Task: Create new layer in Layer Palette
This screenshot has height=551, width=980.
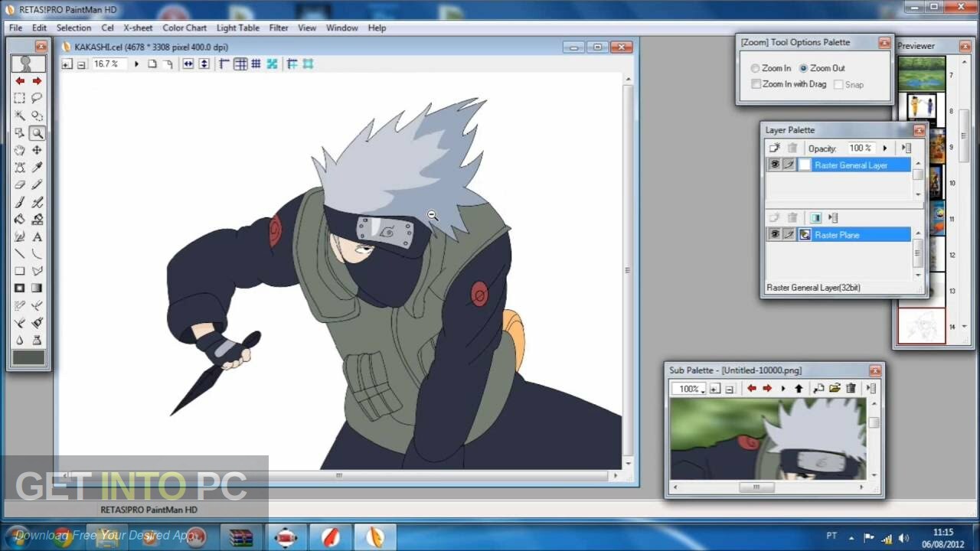Action: click(774, 148)
